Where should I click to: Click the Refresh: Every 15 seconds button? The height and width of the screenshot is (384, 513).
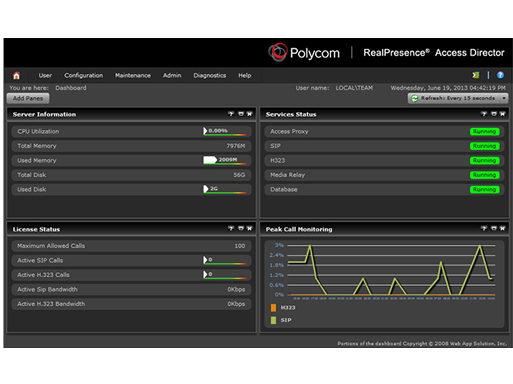[x=457, y=98]
